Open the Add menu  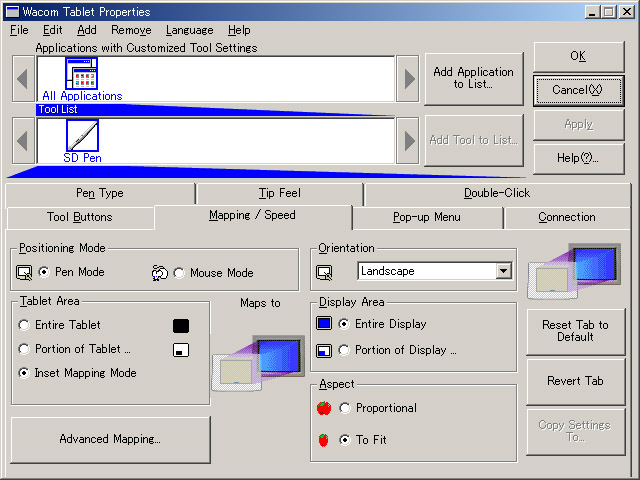(x=87, y=30)
